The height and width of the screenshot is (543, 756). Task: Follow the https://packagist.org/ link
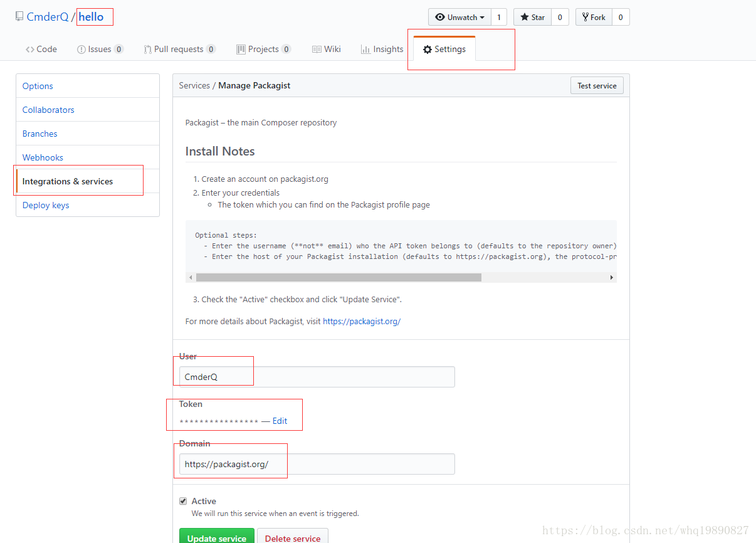click(362, 321)
